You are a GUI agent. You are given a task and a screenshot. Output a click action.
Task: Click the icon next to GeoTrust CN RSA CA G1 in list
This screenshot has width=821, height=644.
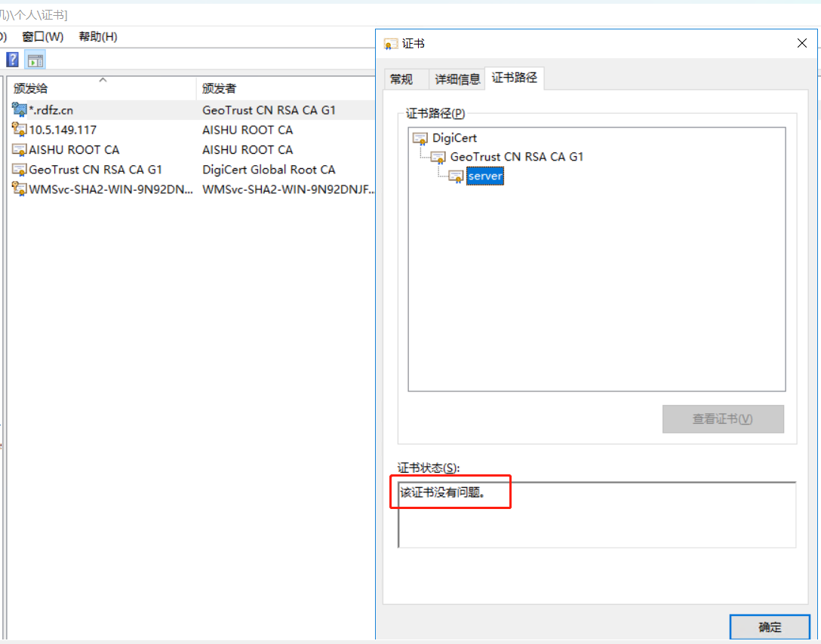pyautogui.click(x=20, y=170)
